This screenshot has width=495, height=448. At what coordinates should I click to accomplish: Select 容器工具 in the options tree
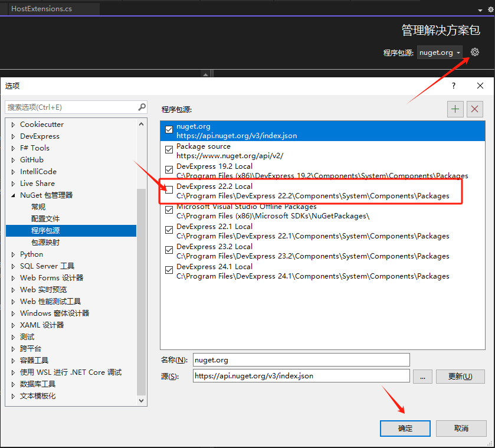coord(34,361)
